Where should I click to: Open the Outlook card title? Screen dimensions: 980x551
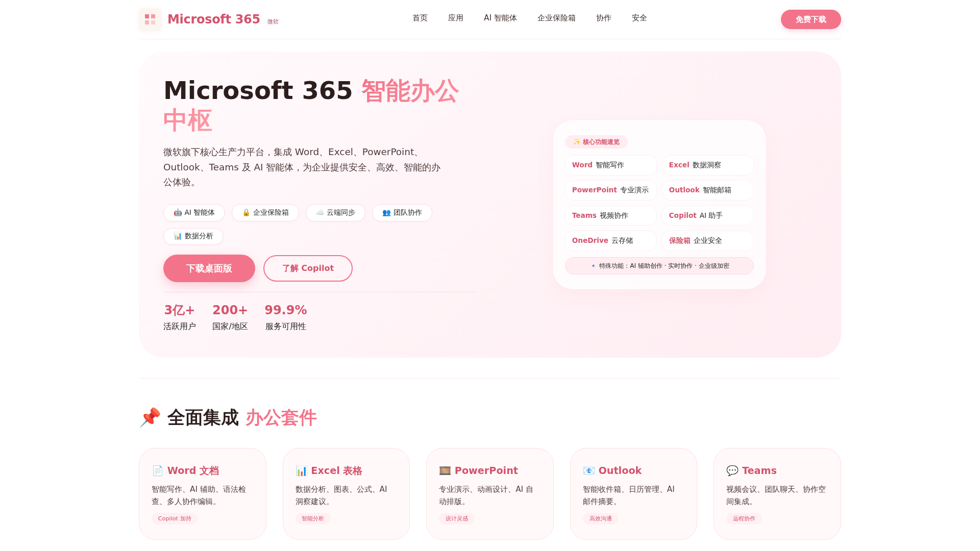pyautogui.click(x=620, y=470)
